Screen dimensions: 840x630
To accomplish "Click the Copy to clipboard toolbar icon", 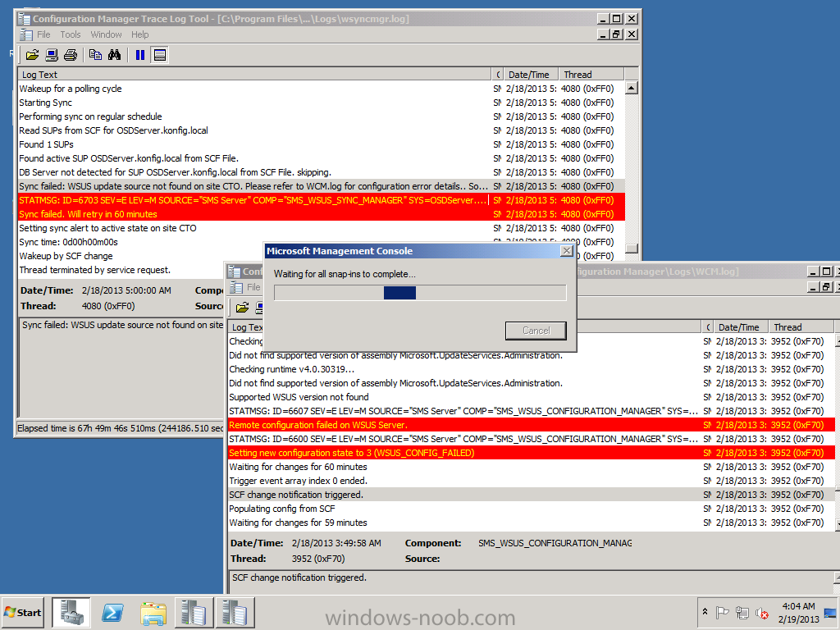I will 95,55.
